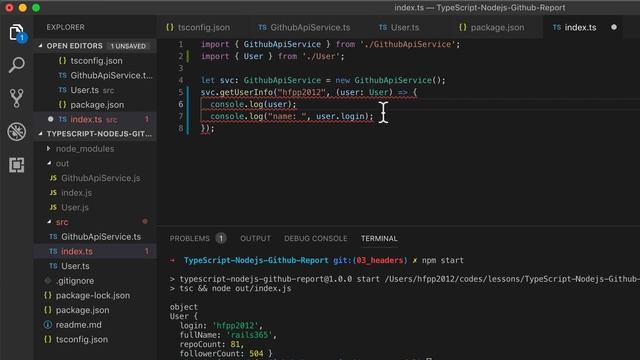Open the Output panel tab
The height and width of the screenshot is (360, 640).
point(255,238)
